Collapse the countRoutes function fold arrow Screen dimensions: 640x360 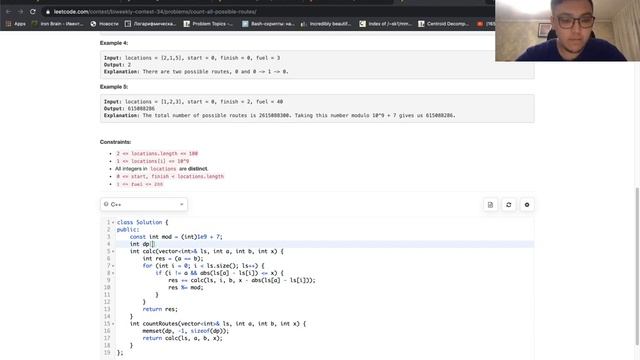coord(113,324)
